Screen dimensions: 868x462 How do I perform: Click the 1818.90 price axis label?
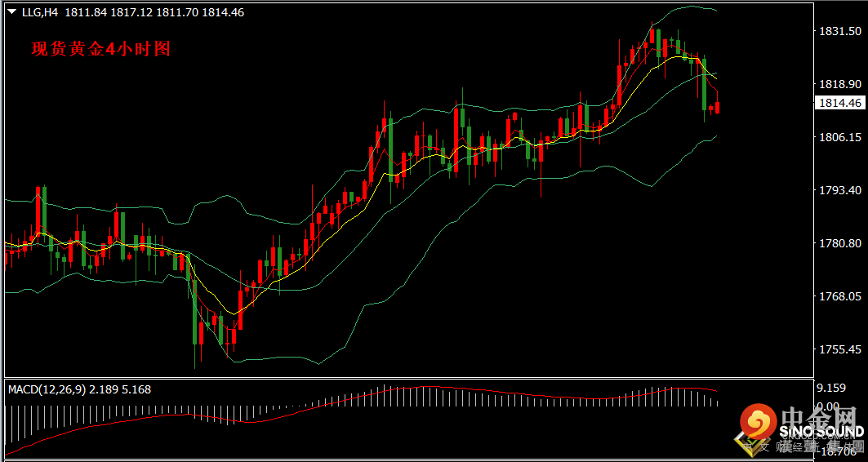pos(839,84)
